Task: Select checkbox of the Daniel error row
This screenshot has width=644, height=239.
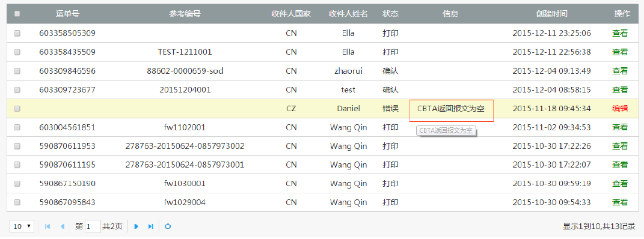Action: tap(17, 109)
